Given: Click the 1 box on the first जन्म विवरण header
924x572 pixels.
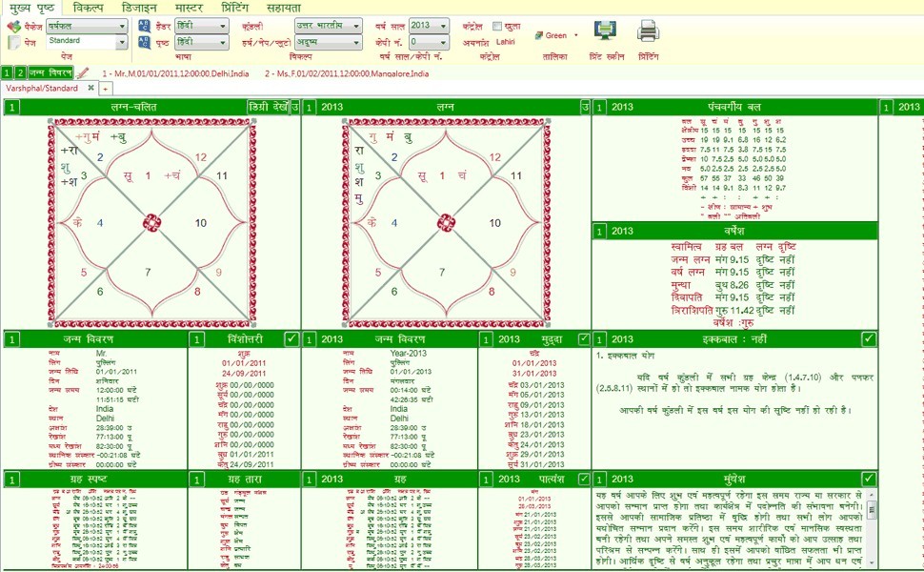Looking at the screenshot, I should point(11,339).
